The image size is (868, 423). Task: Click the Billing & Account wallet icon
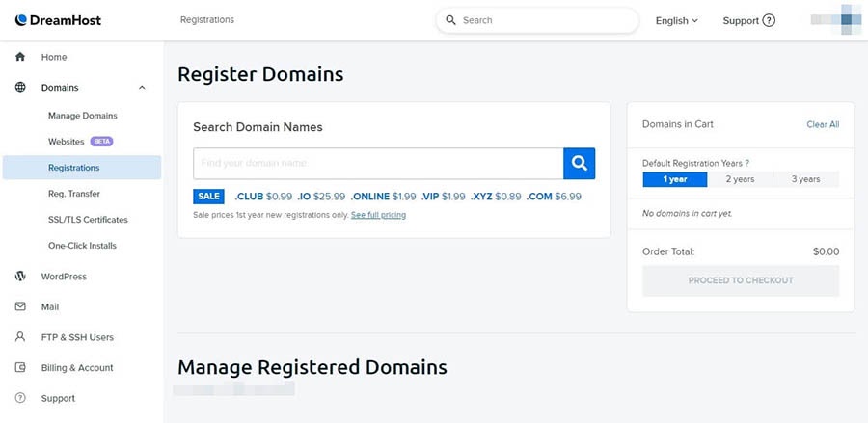[20, 367]
